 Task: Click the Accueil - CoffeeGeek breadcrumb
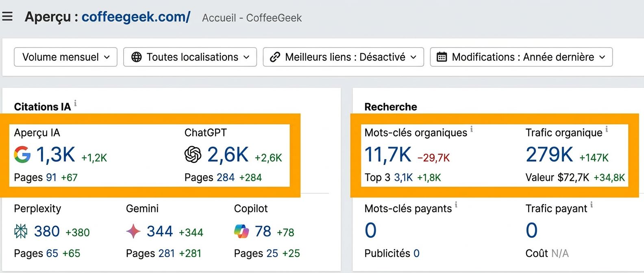(x=252, y=18)
